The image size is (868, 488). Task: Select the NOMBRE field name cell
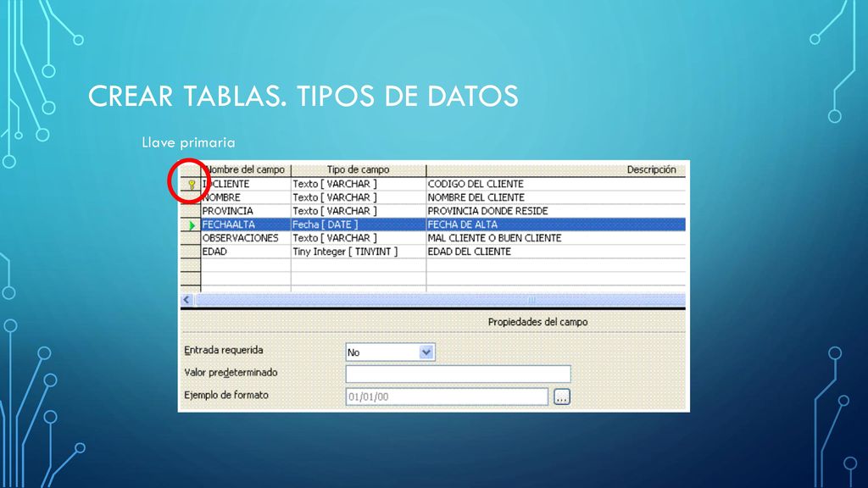(x=246, y=197)
